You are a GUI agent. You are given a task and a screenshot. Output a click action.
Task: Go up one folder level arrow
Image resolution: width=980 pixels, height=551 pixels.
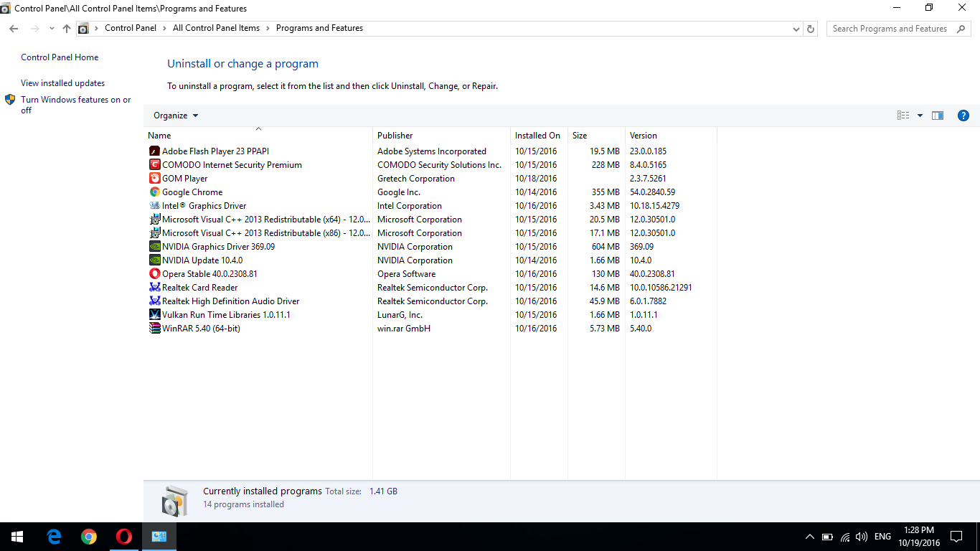point(67,29)
